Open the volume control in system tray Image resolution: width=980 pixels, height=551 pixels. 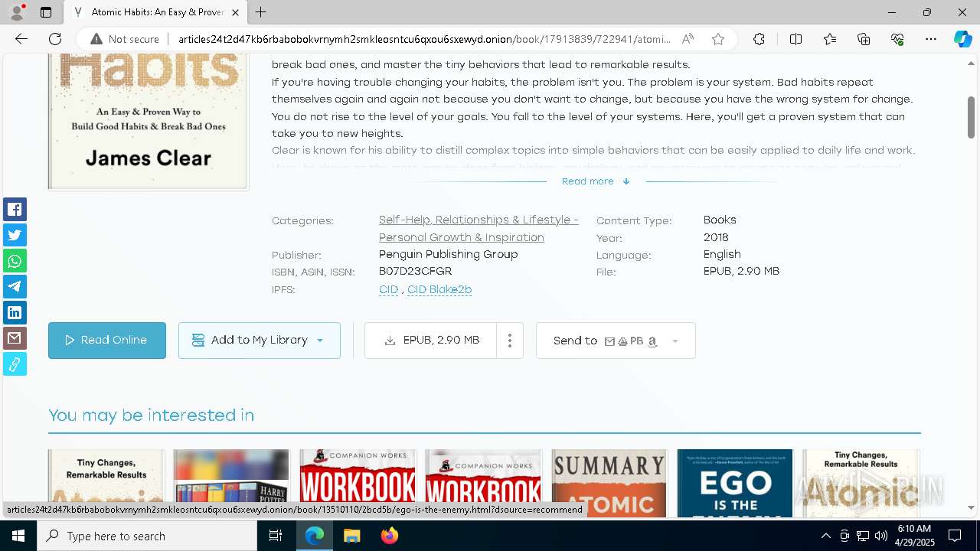[881, 536]
